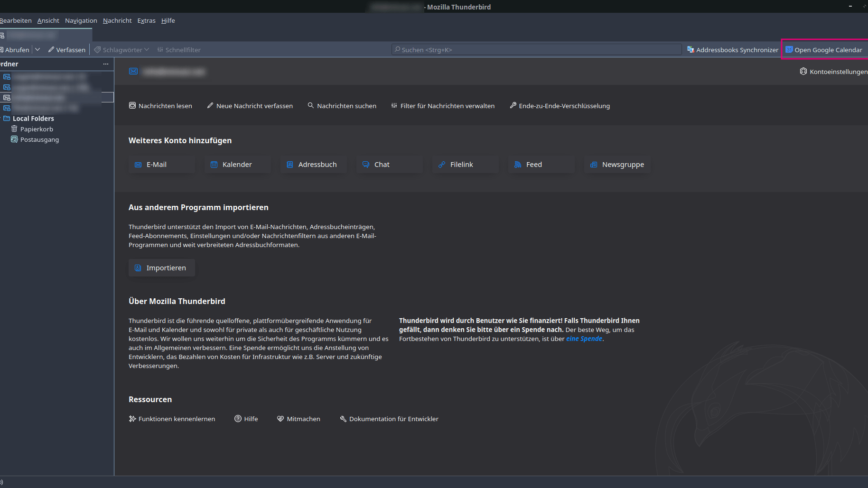Click the Adressbuch icon in account setup
Screen dimensions: 868x488
[x=290, y=165]
